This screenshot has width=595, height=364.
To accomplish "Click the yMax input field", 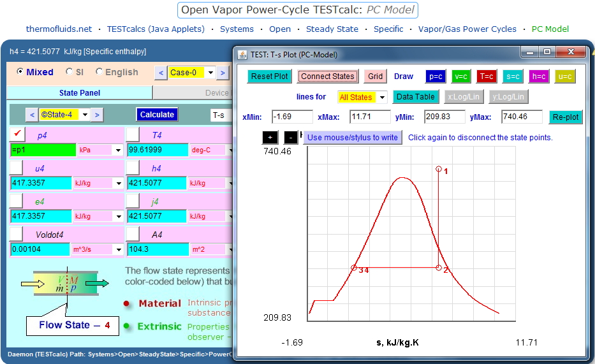I will click(522, 117).
